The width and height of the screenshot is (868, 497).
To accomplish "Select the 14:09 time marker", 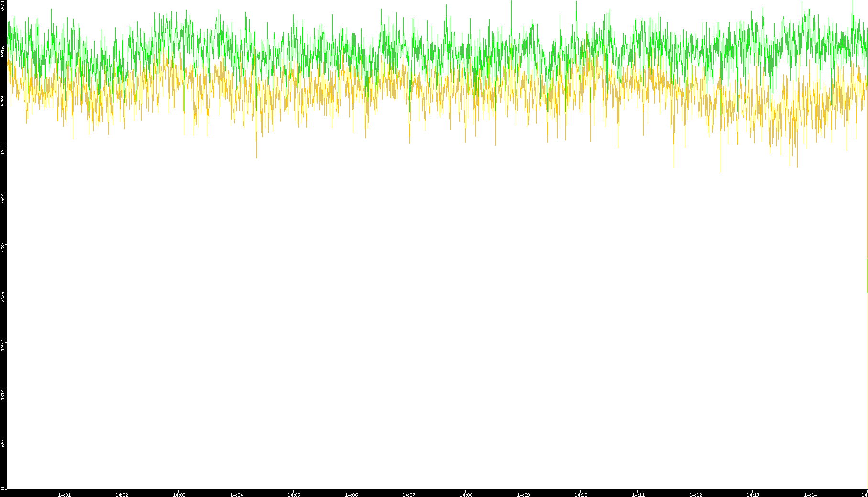I will coord(523,495).
